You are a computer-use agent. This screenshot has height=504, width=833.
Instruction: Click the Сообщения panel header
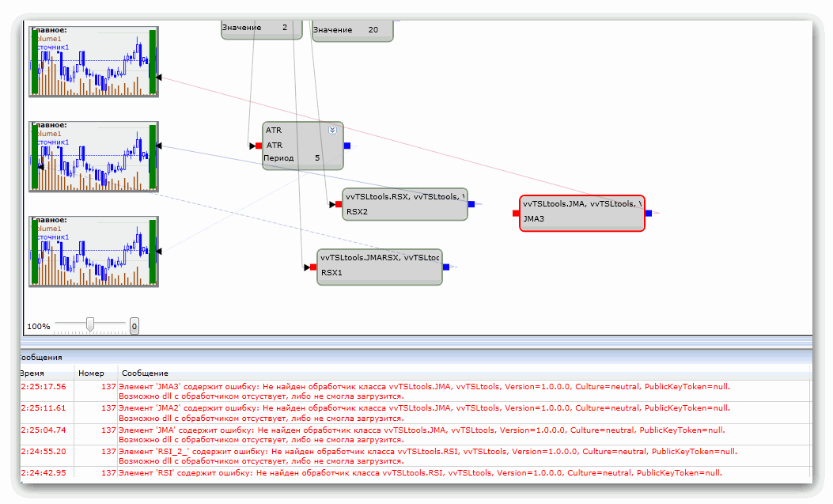coord(416,357)
